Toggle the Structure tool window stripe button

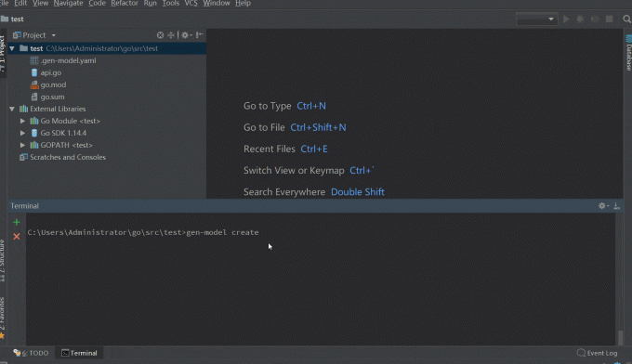(3, 260)
